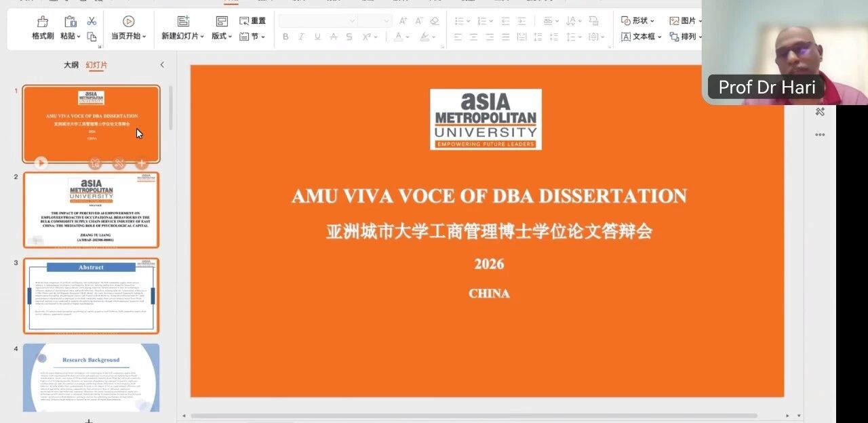Open the Section (节) dropdown
Viewport: 868px width, 423px height.
252,37
